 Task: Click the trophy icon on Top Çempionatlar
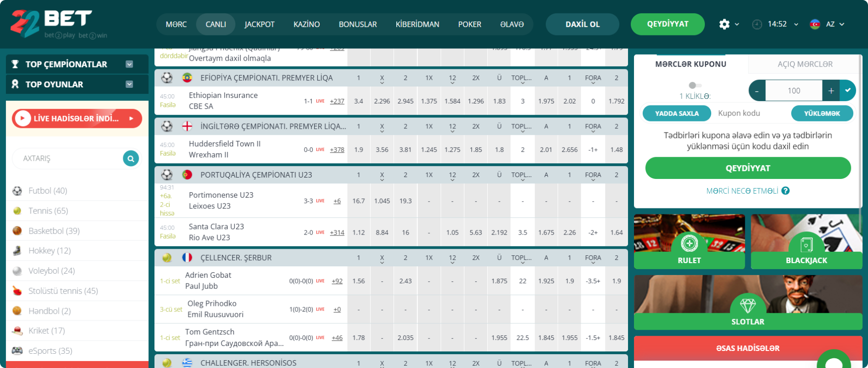15,64
